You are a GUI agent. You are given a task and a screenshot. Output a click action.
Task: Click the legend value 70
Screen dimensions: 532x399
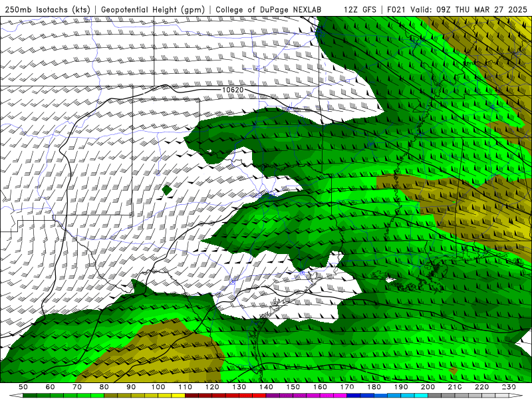[x=77, y=387]
